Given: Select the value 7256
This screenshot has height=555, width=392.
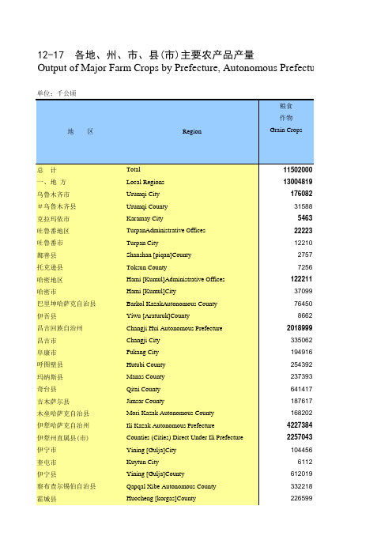Looking at the screenshot, I should point(305,267).
